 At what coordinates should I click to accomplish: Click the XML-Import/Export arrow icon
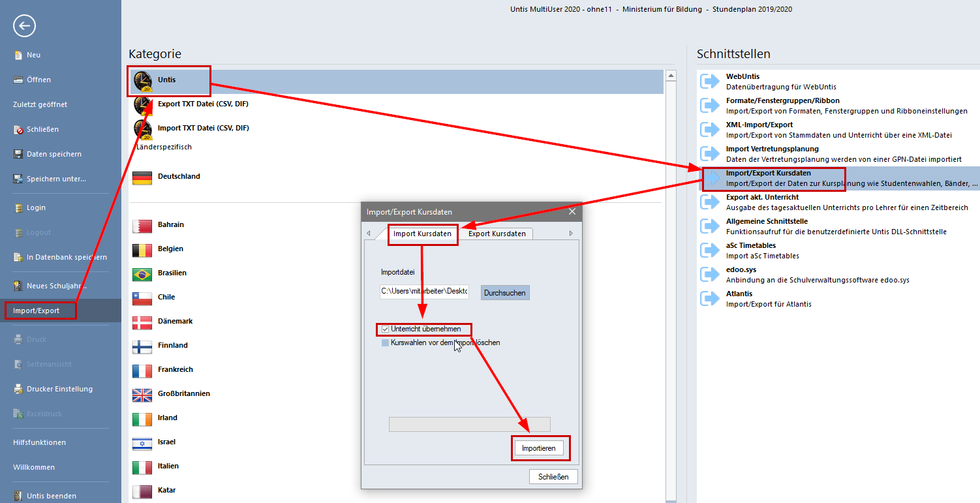[x=709, y=130]
